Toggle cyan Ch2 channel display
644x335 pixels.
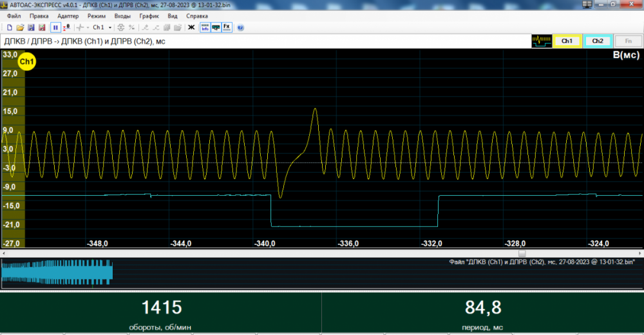click(x=598, y=41)
